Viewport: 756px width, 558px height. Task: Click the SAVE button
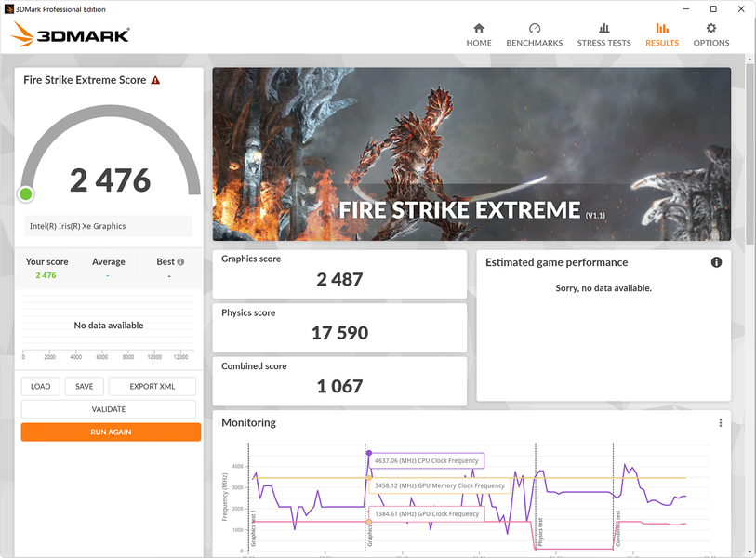point(85,386)
